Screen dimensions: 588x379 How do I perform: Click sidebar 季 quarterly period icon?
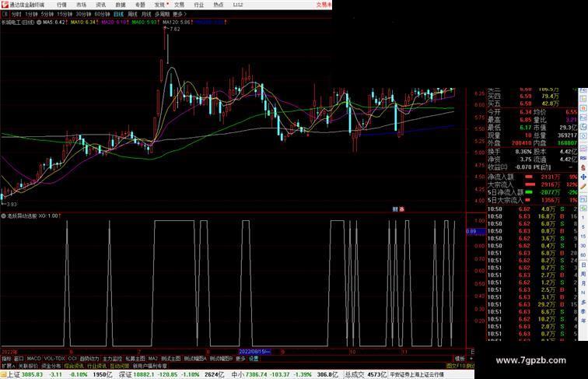[x=583, y=311]
